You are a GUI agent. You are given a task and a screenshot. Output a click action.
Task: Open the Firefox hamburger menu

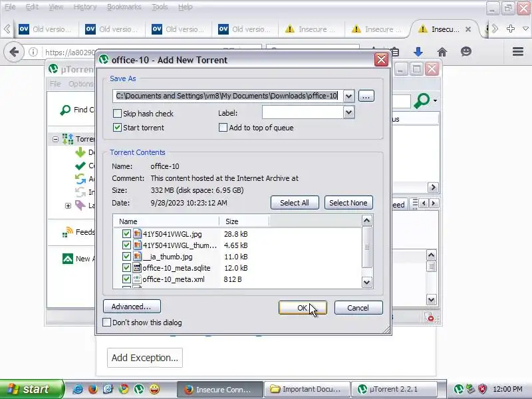pos(518,52)
